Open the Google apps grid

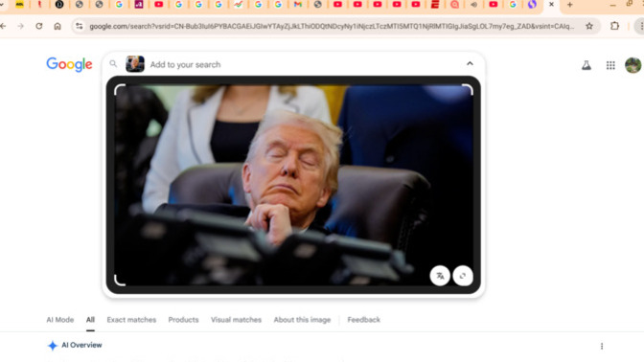click(x=610, y=65)
